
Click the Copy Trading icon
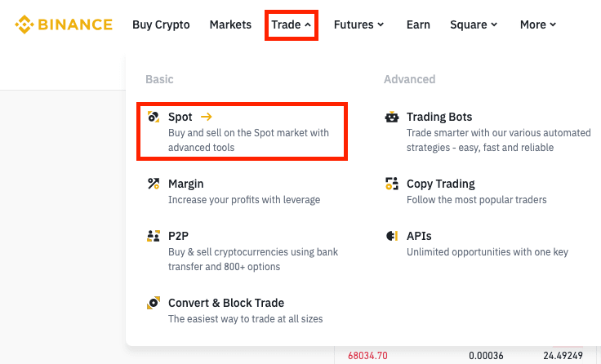point(392,184)
